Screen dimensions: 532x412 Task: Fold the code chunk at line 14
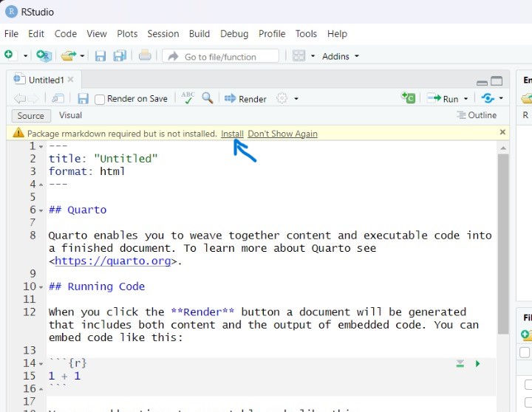coord(41,364)
